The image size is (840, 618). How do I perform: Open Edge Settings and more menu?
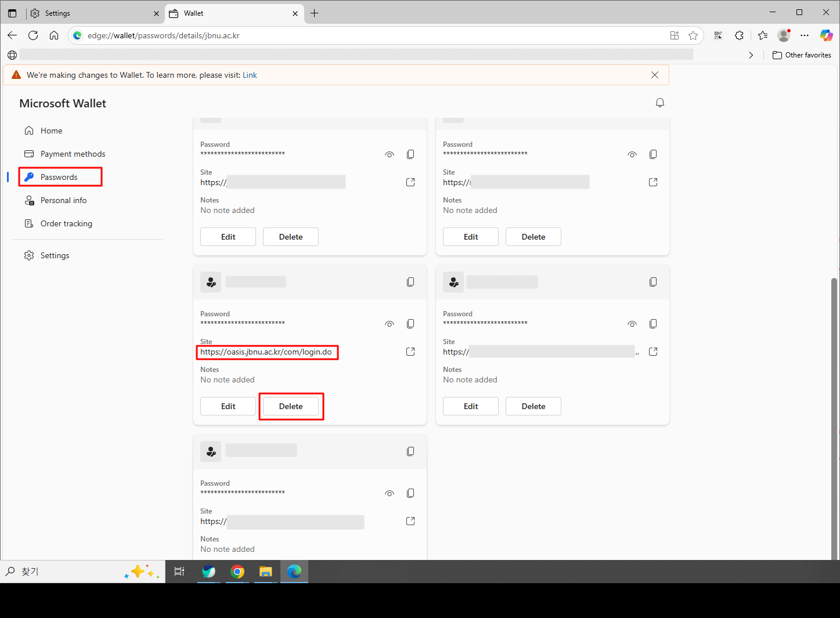(x=805, y=35)
